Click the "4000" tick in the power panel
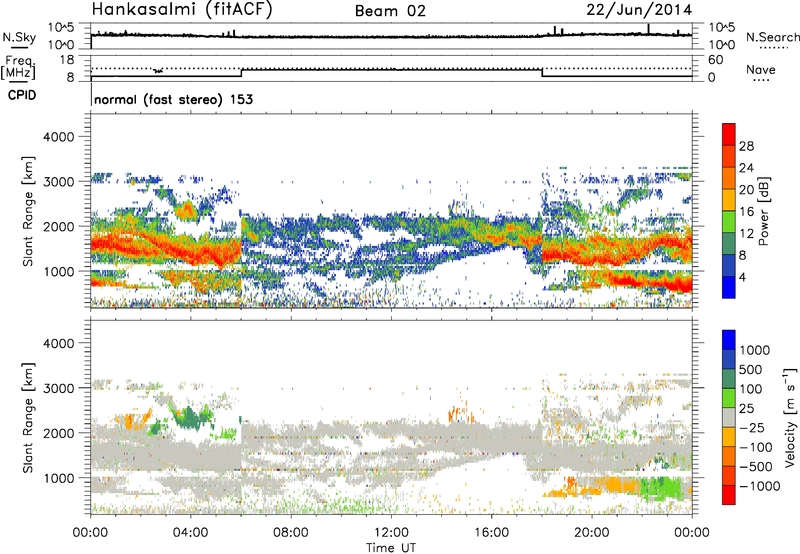800x554 pixels. click(58, 137)
